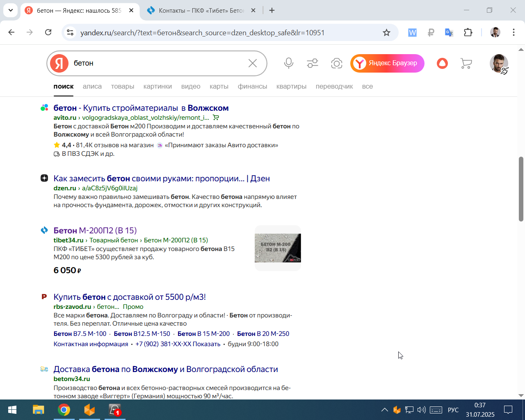Switch to the карты tab
The width and height of the screenshot is (525, 420).
pos(219,87)
